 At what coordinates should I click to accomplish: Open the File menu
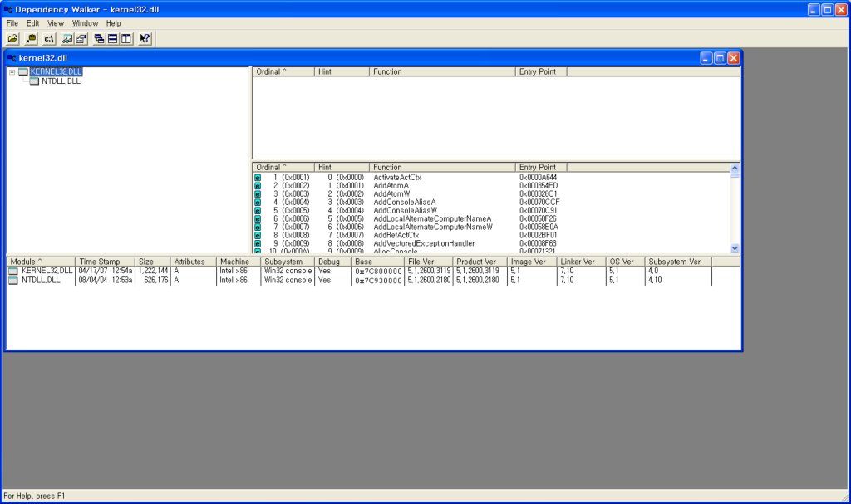tap(12, 23)
